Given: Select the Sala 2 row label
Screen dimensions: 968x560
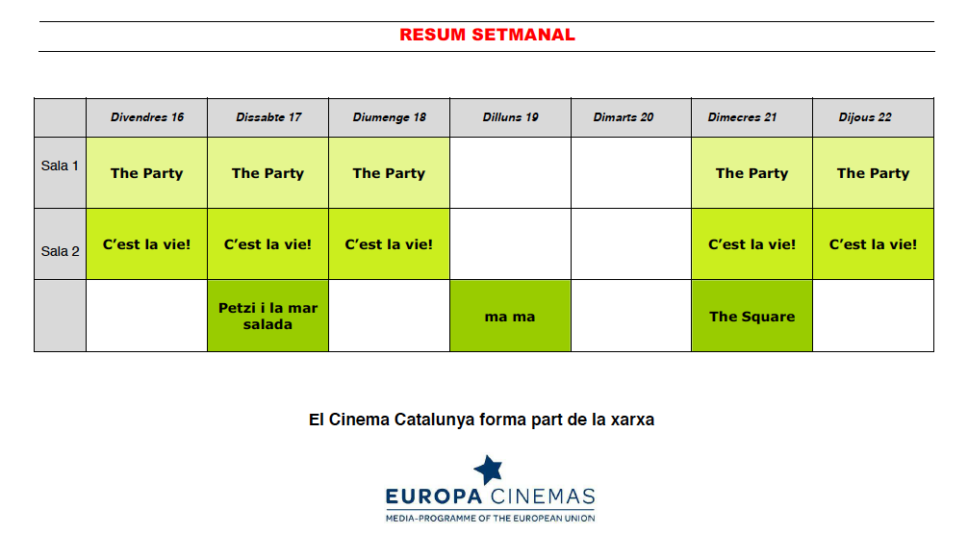Looking at the screenshot, I should click(x=60, y=243).
